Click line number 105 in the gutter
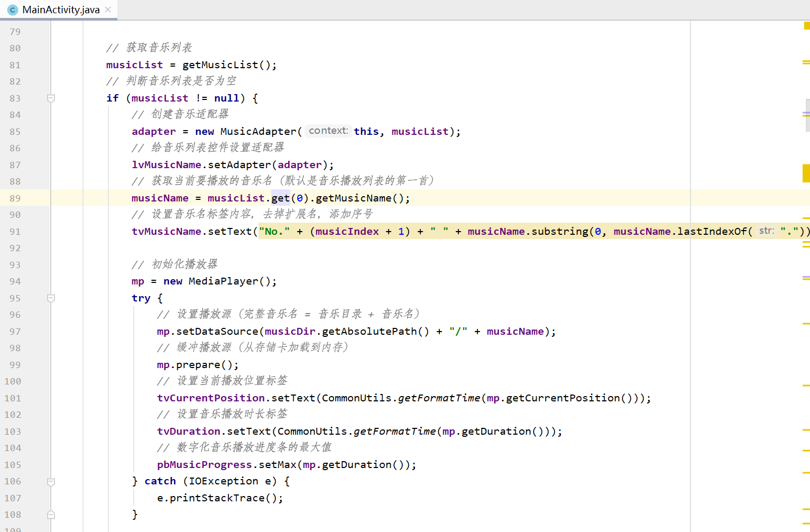This screenshot has height=532, width=810. (x=13, y=465)
